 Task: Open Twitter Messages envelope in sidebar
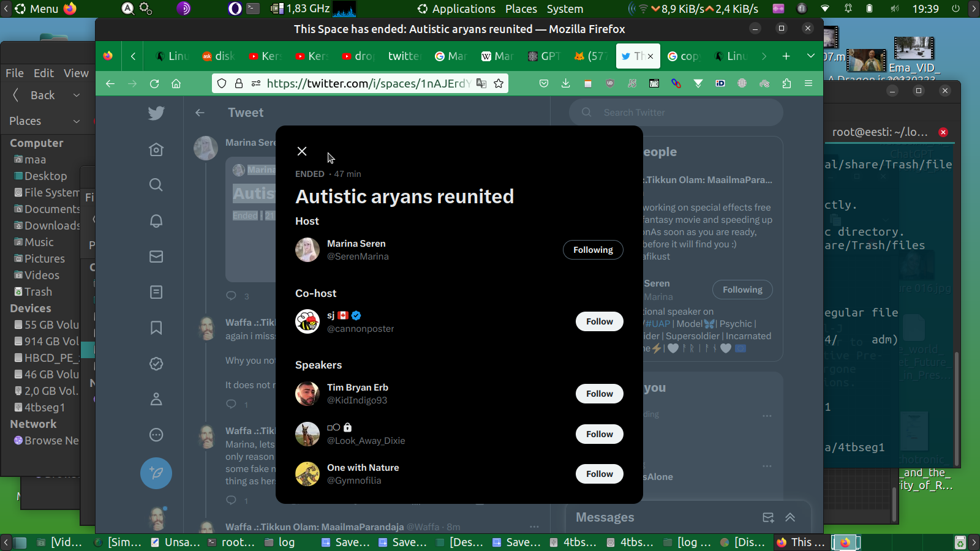point(156,257)
